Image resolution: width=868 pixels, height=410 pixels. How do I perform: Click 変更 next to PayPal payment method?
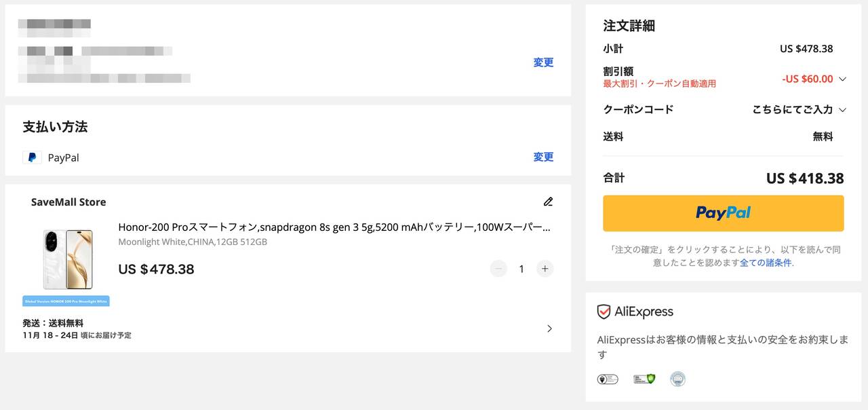point(543,157)
